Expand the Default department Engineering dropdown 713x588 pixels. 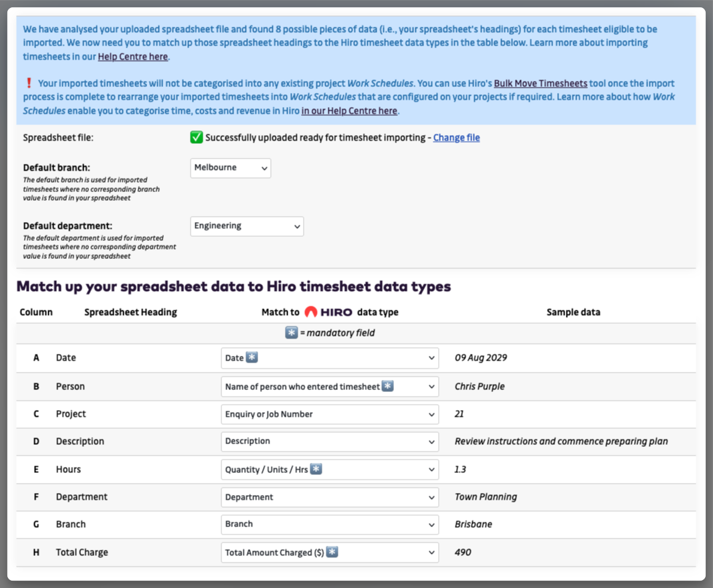[247, 226]
